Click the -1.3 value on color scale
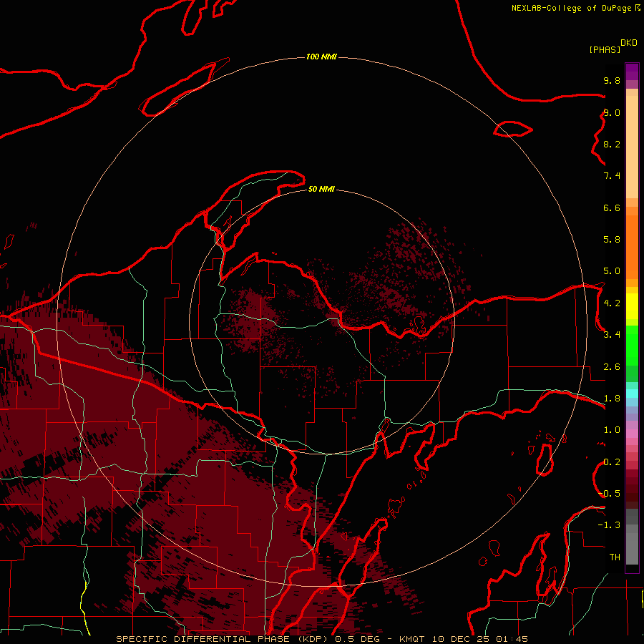 (610, 525)
